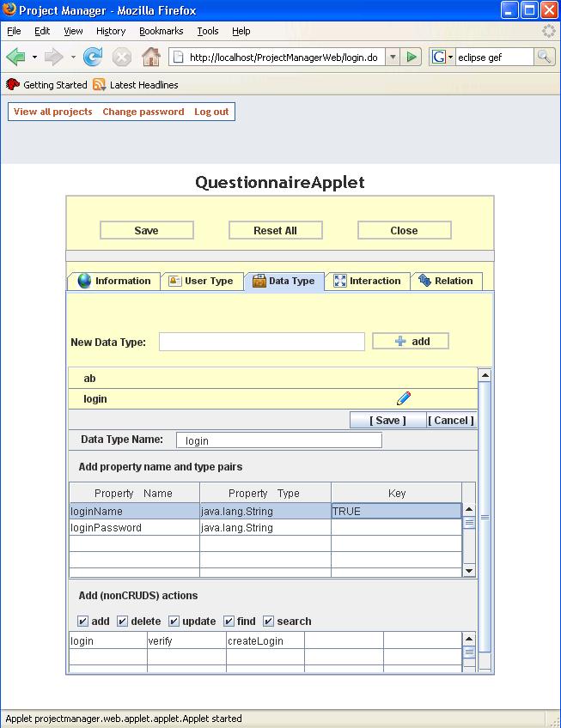The width and height of the screenshot is (561, 728).
Task: Select the loginPassword property cell
Action: coord(134,527)
